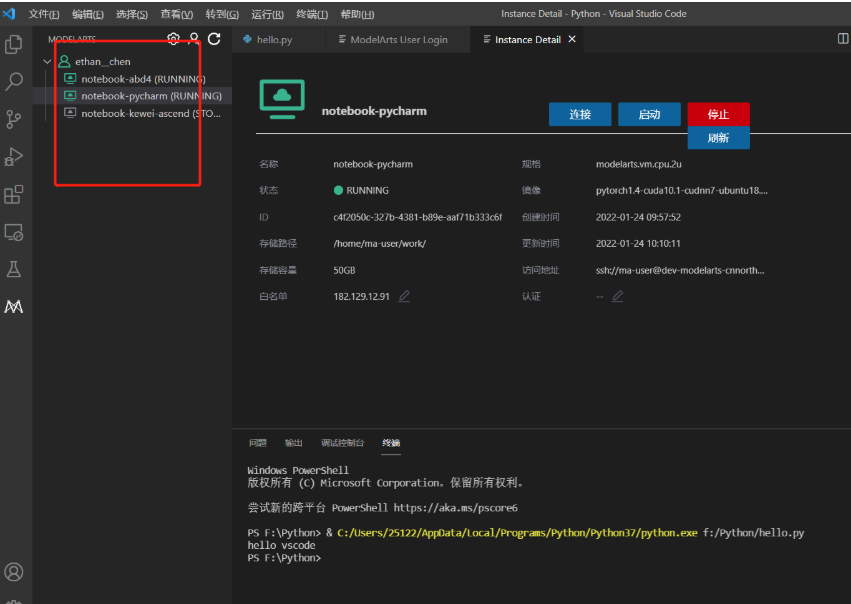
Task: Open the 终端(T) menu
Action: click(312, 14)
